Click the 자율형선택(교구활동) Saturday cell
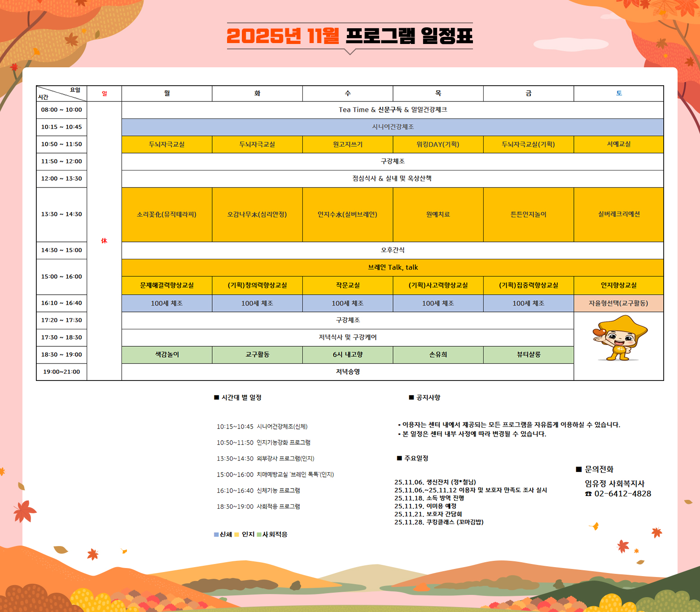Viewport: 700px width, 612px height. pos(618,303)
